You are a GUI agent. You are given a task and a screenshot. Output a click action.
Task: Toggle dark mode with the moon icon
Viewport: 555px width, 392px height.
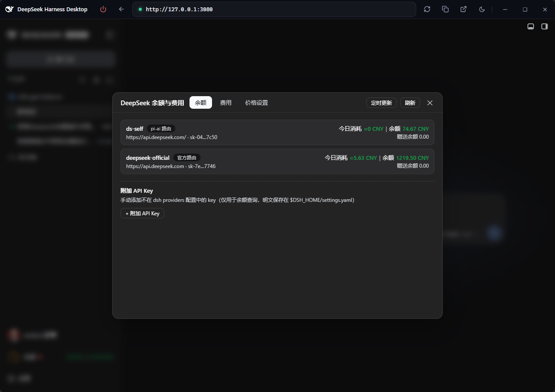tap(482, 9)
